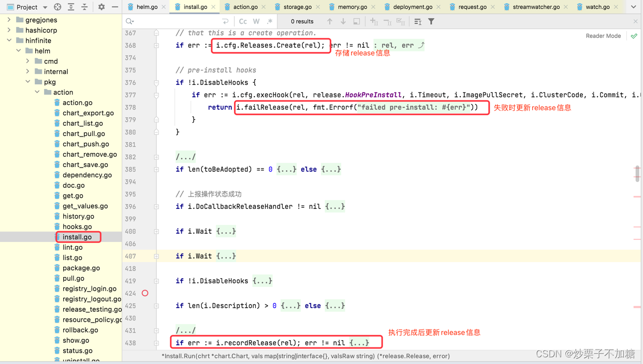Click unselect occurrence icon in search bar
Viewport: 643px width, 364px height.
point(387,22)
